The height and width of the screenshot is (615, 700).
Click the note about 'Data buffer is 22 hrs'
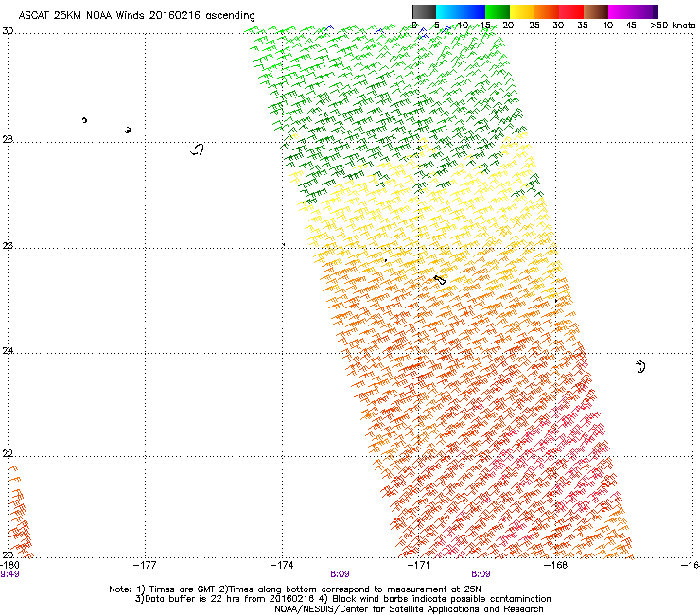(x=342, y=599)
